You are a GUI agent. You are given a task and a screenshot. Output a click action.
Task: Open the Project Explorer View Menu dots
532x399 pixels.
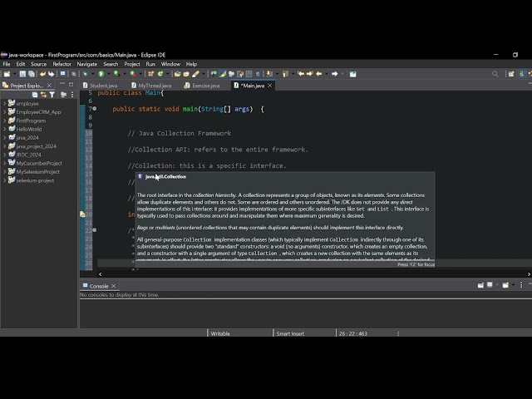pos(72,95)
